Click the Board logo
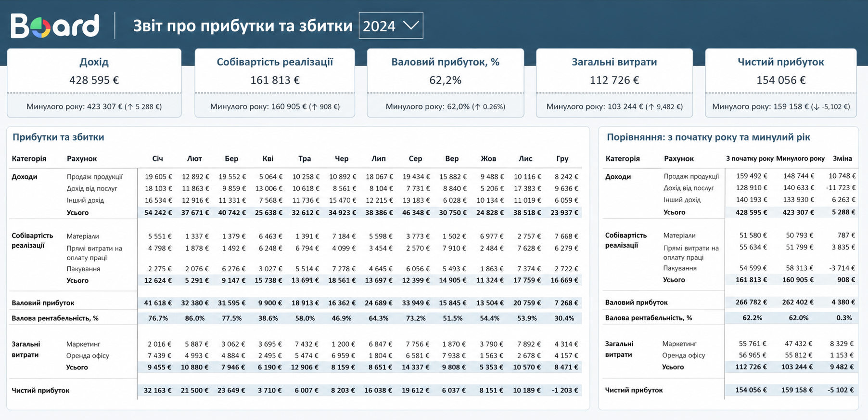Image resolution: width=868 pixels, height=420 pixels. click(55, 26)
